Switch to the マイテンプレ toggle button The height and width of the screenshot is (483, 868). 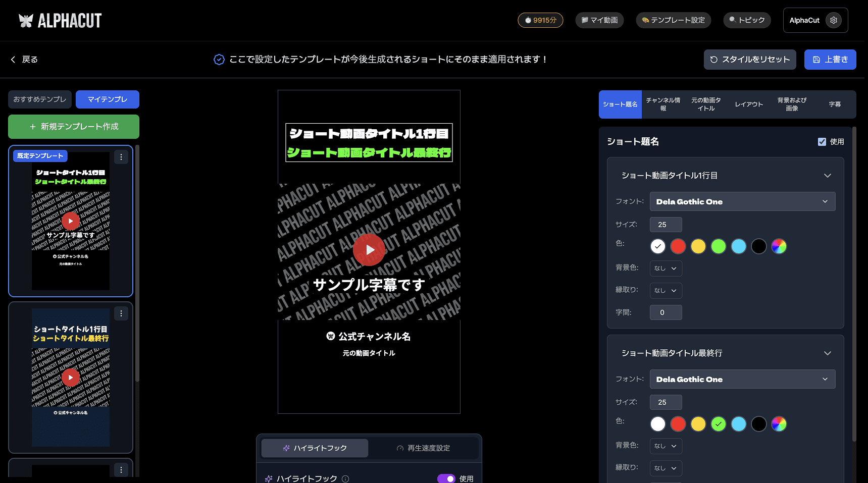point(107,99)
